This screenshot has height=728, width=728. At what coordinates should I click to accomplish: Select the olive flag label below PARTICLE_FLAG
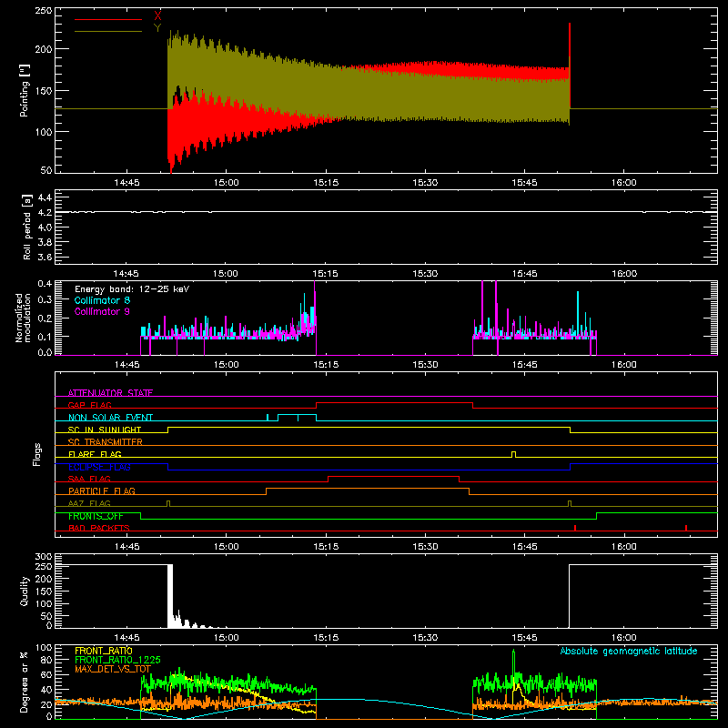89,503
